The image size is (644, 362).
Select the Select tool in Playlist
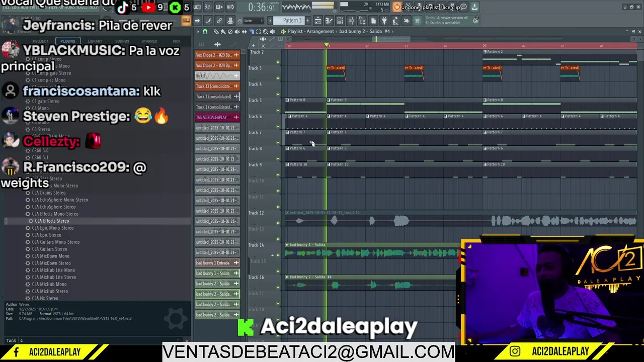point(259,31)
